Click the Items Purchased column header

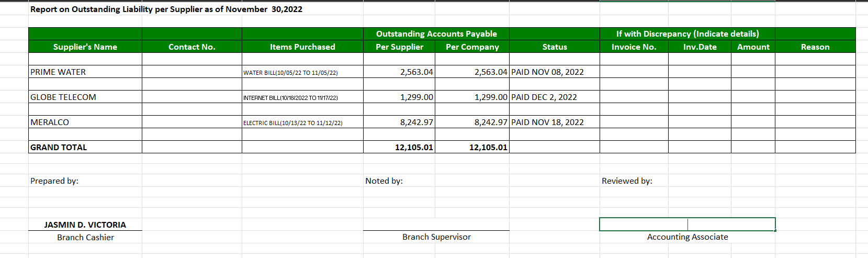[x=302, y=47]
